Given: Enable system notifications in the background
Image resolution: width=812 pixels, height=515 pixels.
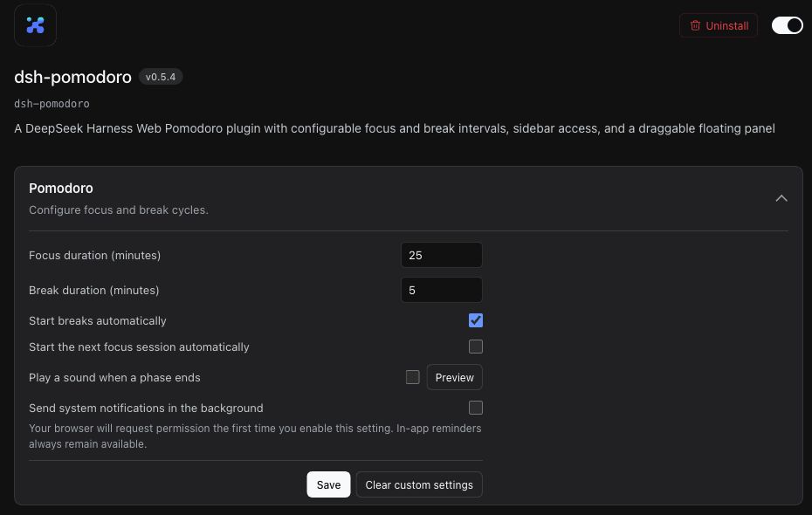Looking at the screenshot, I should click(x=475, y=408).
